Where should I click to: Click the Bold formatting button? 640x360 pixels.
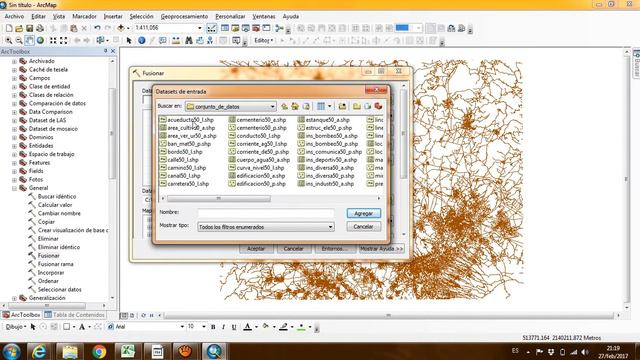tap(213, 327)
